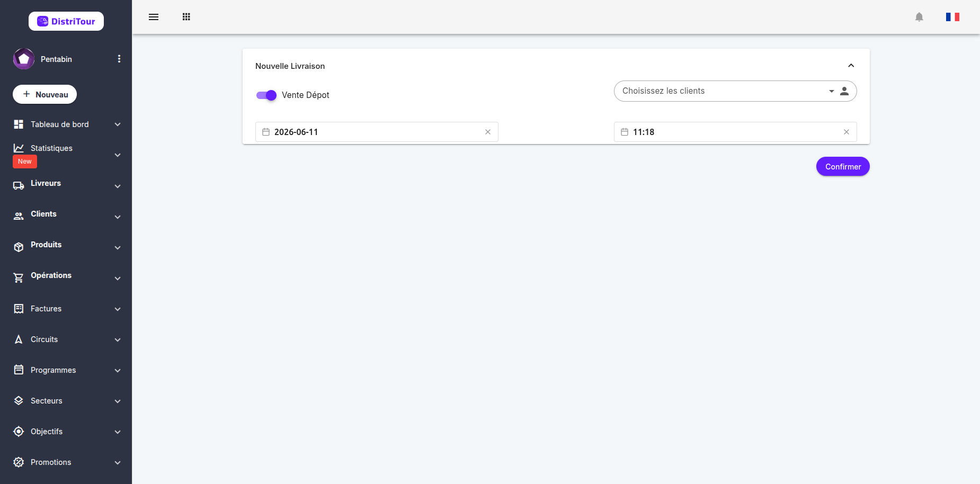Change language via French flag icon

click(x=952, y=17)
